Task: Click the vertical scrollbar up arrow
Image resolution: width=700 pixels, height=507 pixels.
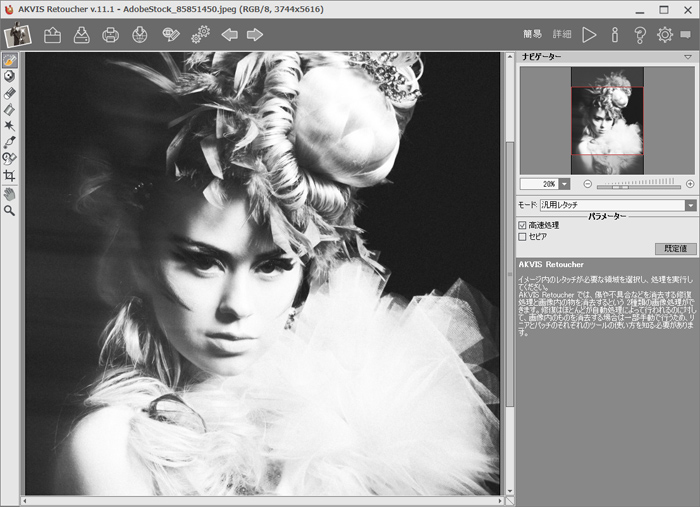Action: point(510,57)
